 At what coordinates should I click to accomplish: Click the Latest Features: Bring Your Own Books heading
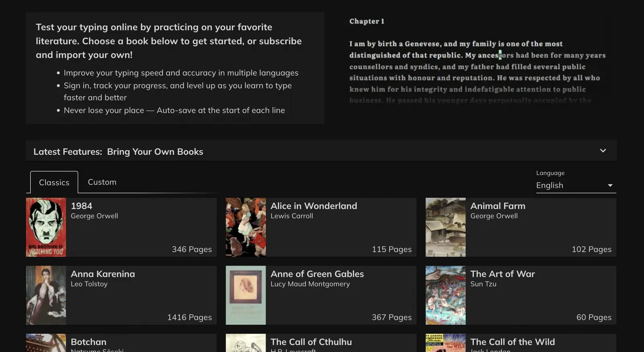(118, 152)
